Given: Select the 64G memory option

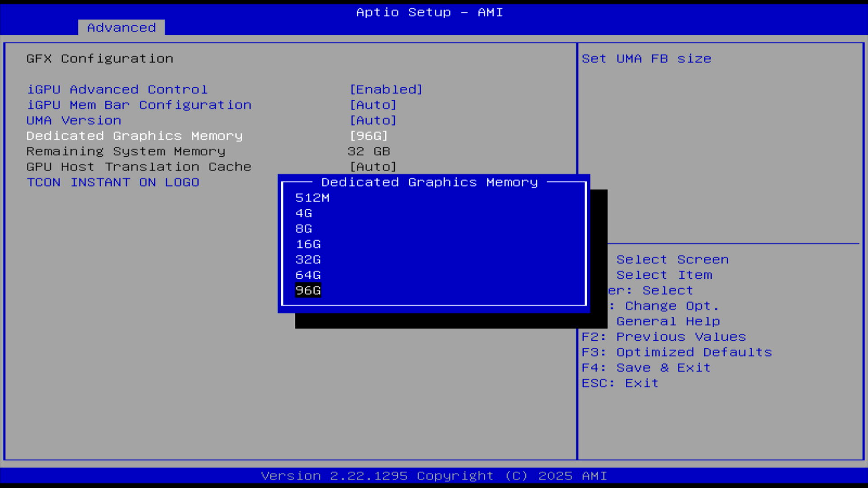Looking at the screenshot, I should (308, 275).
